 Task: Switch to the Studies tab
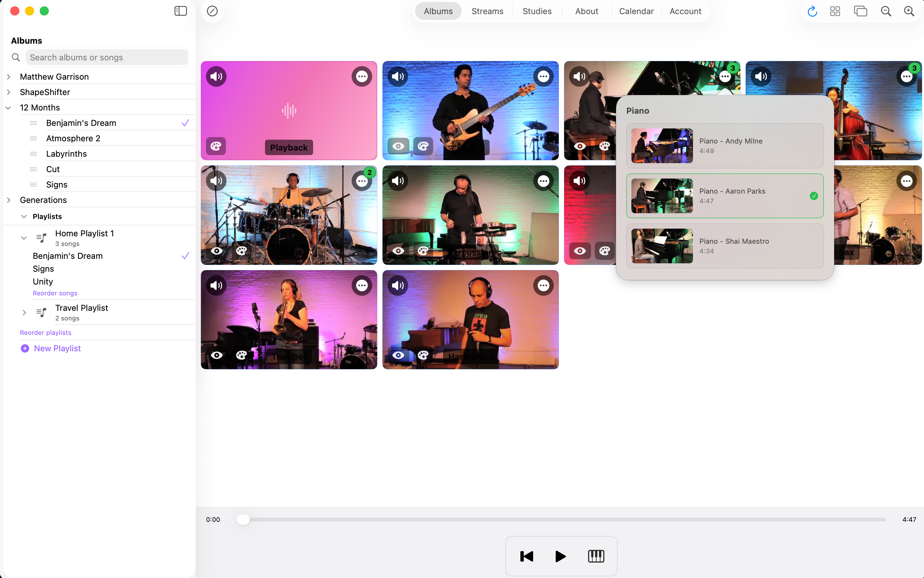click(537, 11)
